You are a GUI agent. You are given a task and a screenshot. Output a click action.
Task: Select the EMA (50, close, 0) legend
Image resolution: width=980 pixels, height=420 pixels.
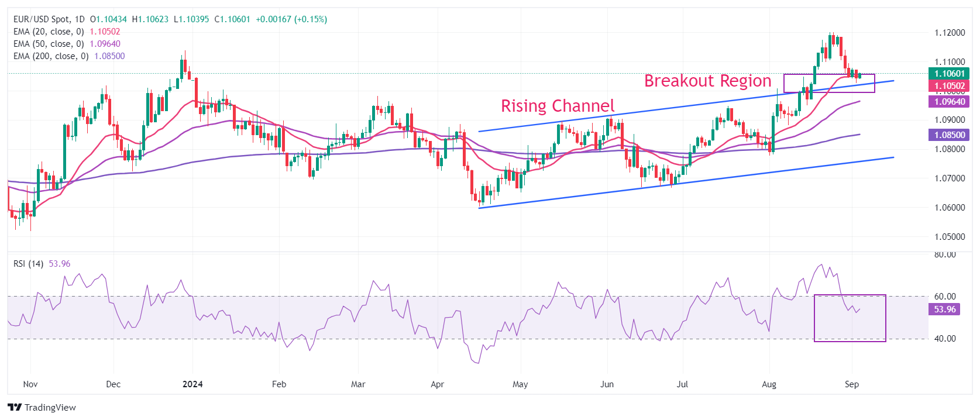coord(49,44)
